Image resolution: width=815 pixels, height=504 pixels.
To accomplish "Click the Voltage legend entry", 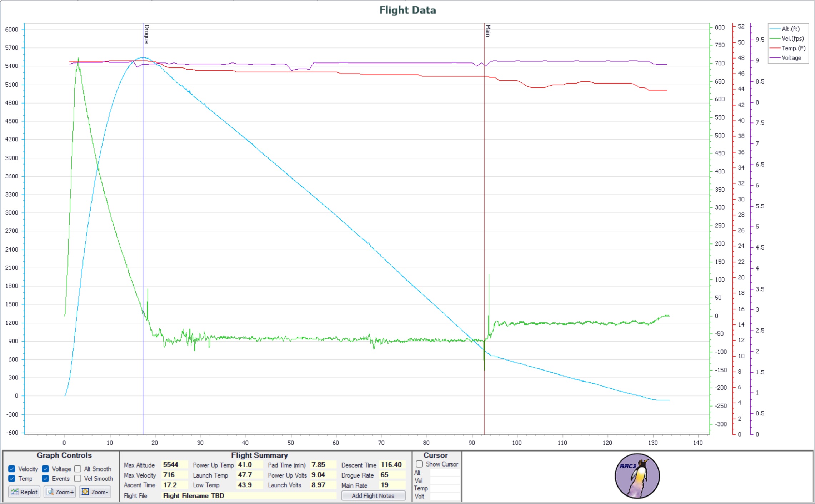I will click(791, 58).
